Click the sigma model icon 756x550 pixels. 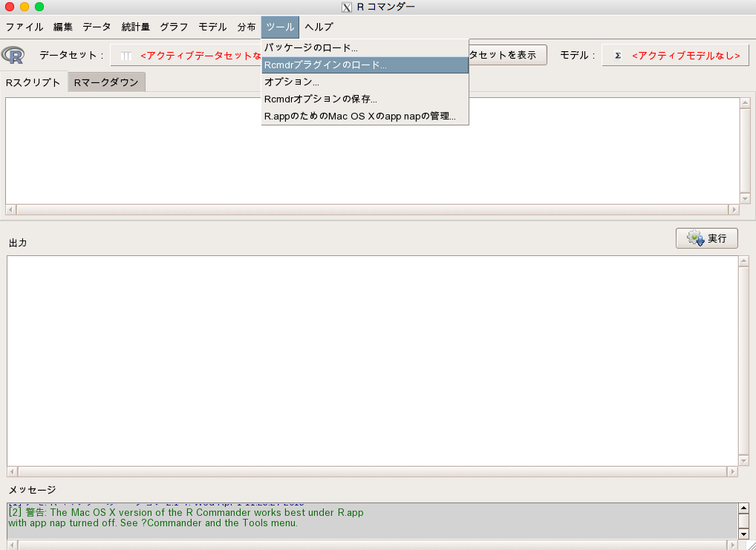click(618, 56)
